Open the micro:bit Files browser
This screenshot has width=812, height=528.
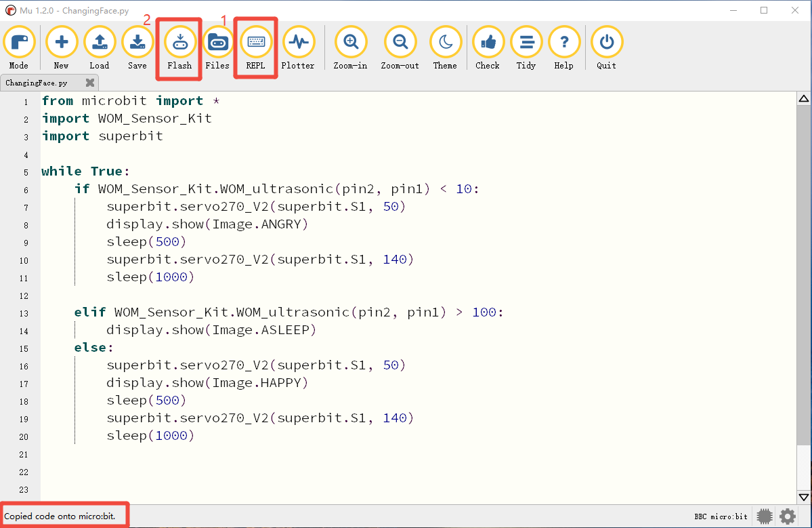coord(217,47)
